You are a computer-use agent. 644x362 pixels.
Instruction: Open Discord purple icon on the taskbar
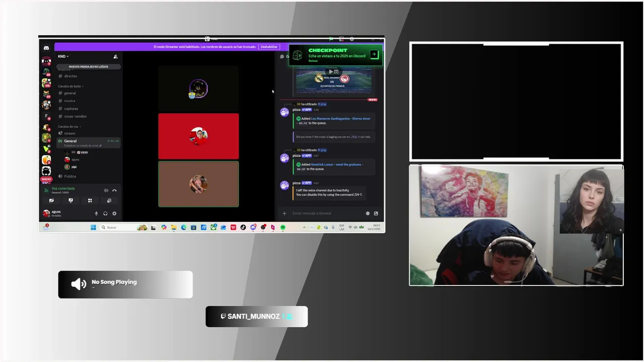point(253,227)
